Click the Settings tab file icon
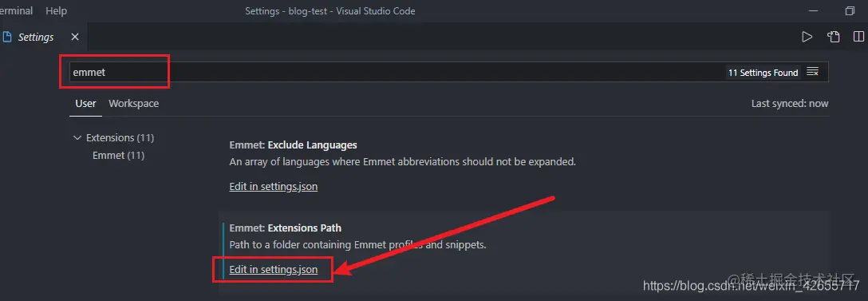This screenshot has height=301, width=868. click(7, 38)
